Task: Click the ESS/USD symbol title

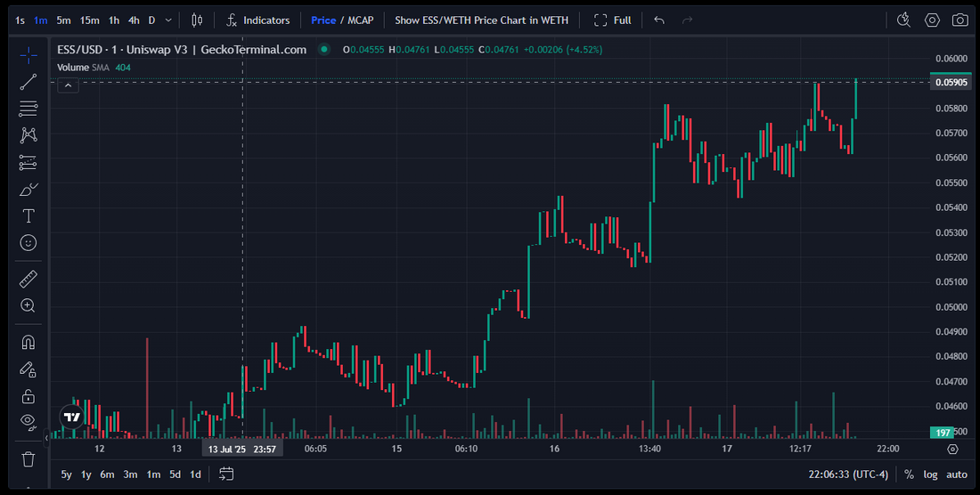Action: coord(182,49)
